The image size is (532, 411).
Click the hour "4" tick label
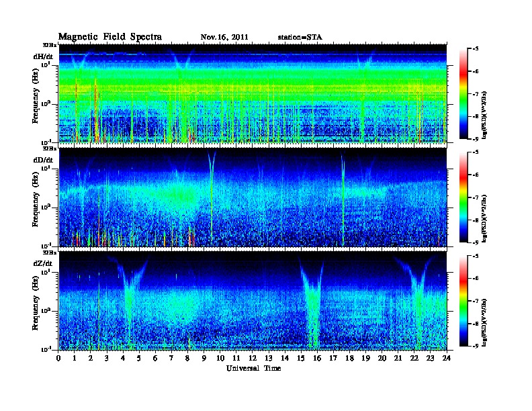tap(123, 359)
